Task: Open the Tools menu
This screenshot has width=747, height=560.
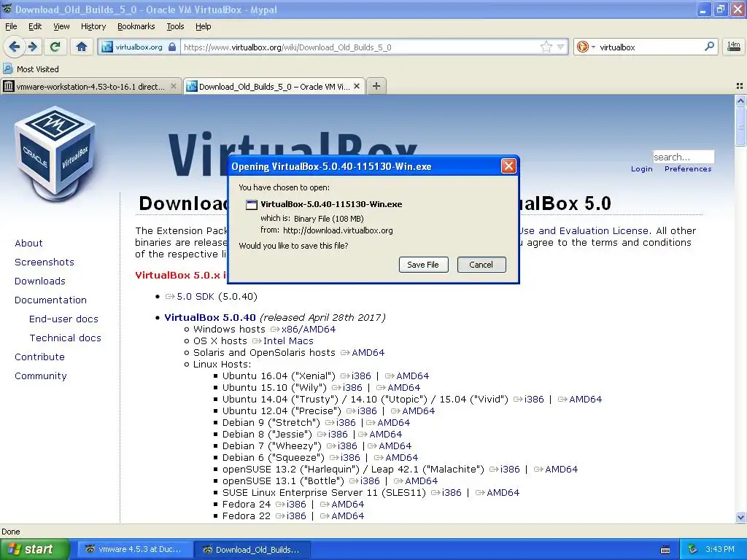Action: pyautogui.click(x=175, y=26)
